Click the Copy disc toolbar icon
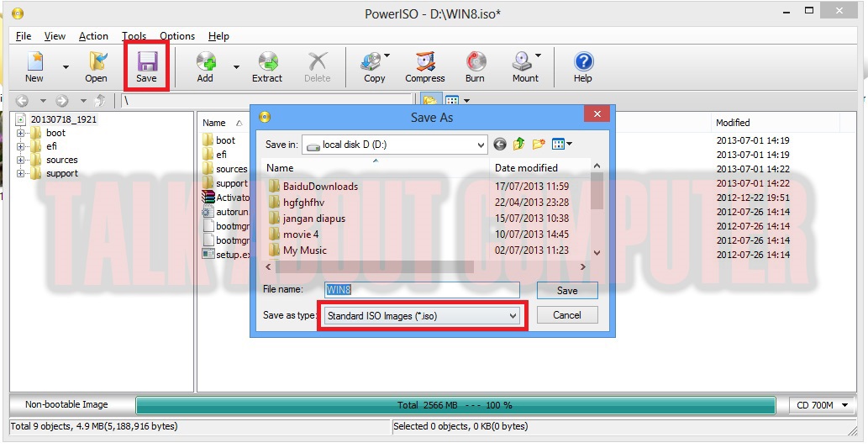This screenshot has width=868, height=448. 375,67
